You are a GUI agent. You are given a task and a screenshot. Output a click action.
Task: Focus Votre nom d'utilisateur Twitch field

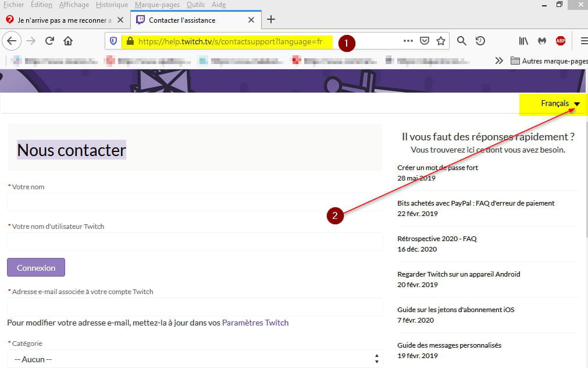[195, 242]
